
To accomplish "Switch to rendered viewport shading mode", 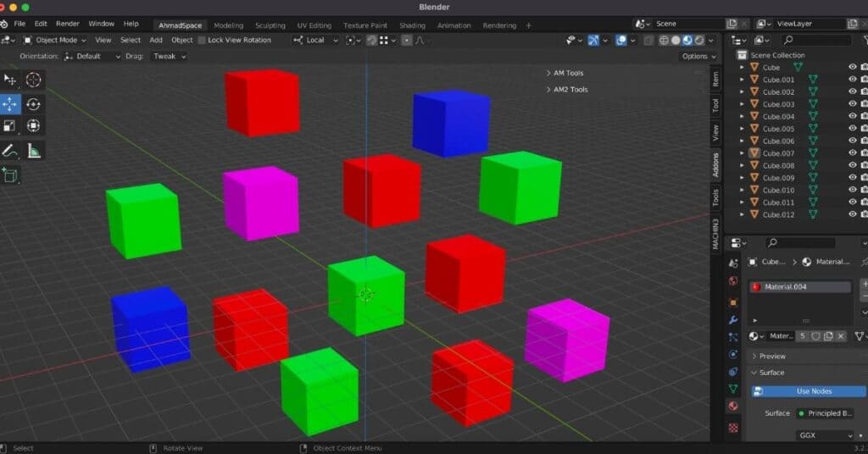I will pos(700,40).
